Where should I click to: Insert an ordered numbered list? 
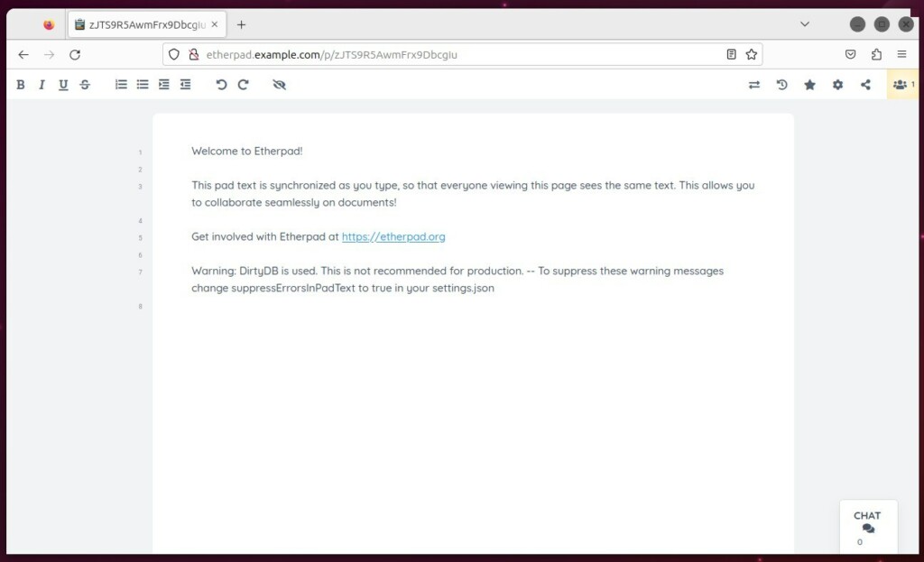tap(121, 85)
